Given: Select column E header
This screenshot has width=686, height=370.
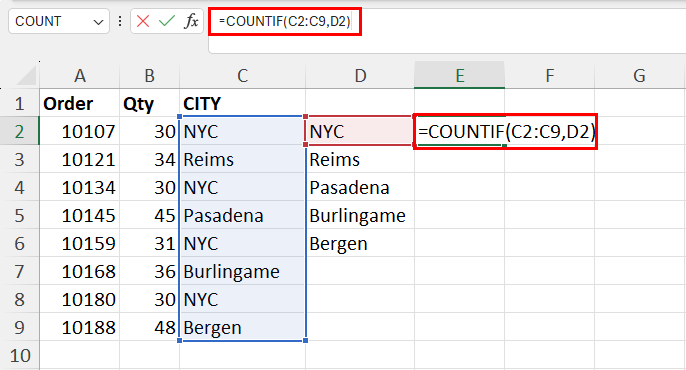Looking at the screenshot, I should click(459, 76).
